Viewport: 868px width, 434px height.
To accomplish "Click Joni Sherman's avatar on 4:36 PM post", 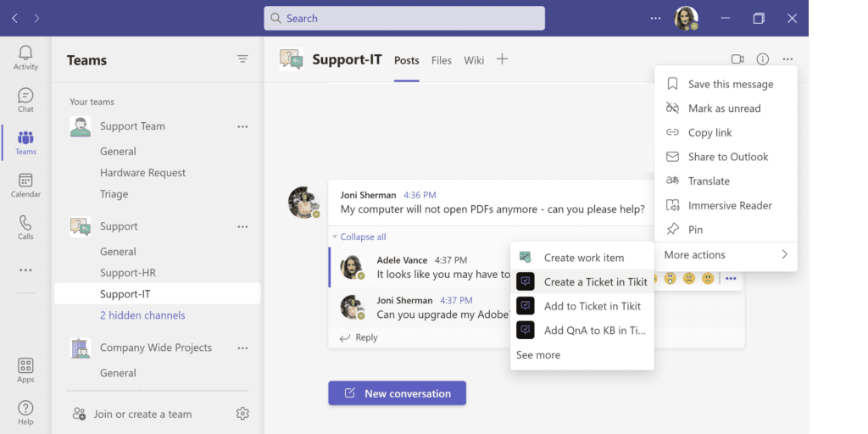I will coord(304,203).
